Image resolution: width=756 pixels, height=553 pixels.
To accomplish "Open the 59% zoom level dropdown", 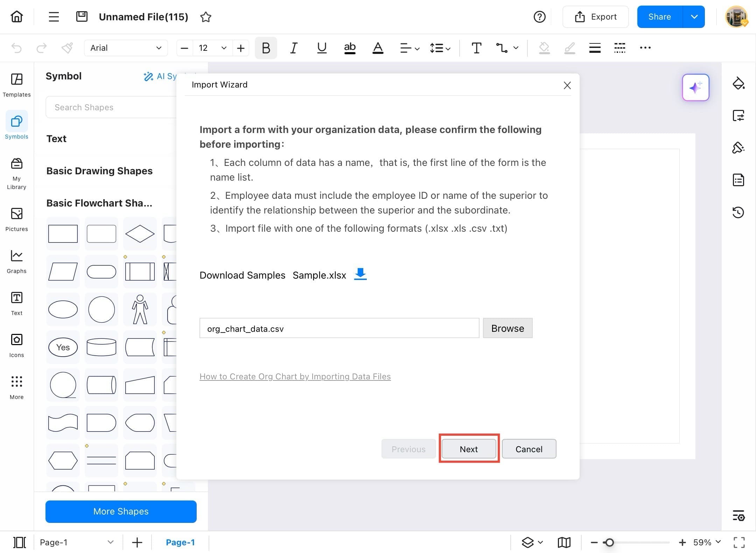I will pos(707,542).
